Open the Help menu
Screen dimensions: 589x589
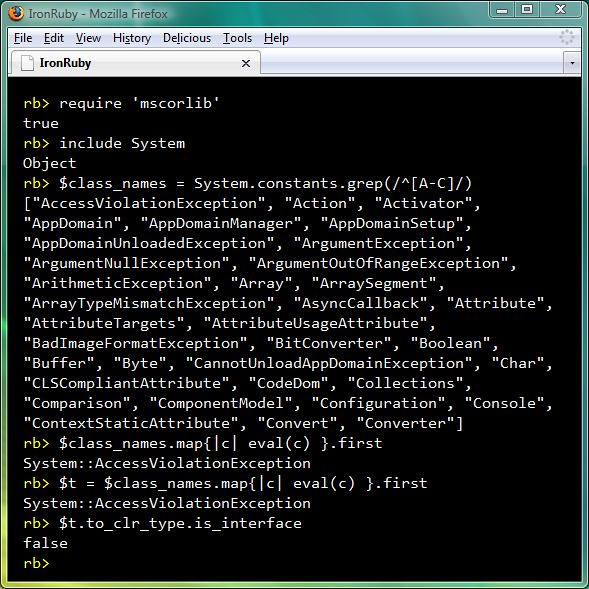pos(276,38)
